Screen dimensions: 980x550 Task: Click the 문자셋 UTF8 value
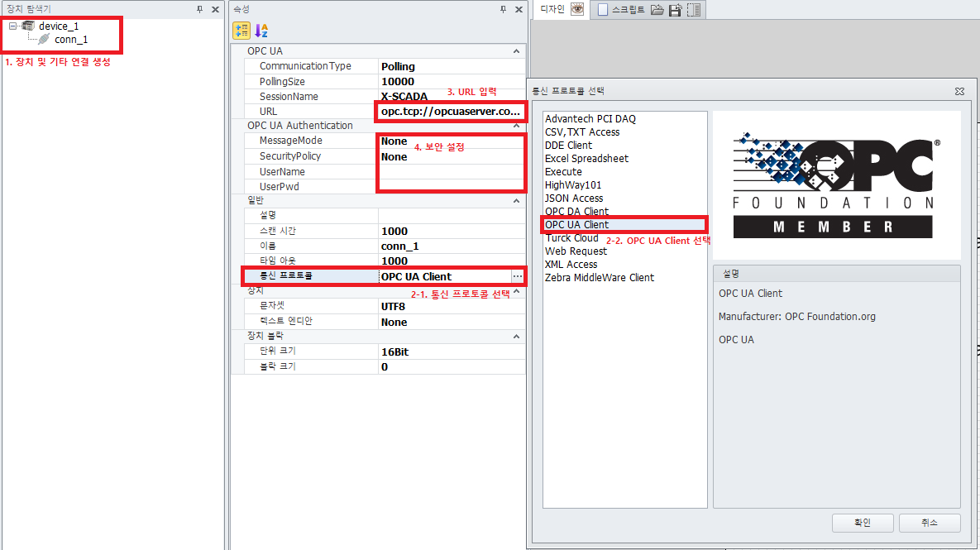coord(452,306)
